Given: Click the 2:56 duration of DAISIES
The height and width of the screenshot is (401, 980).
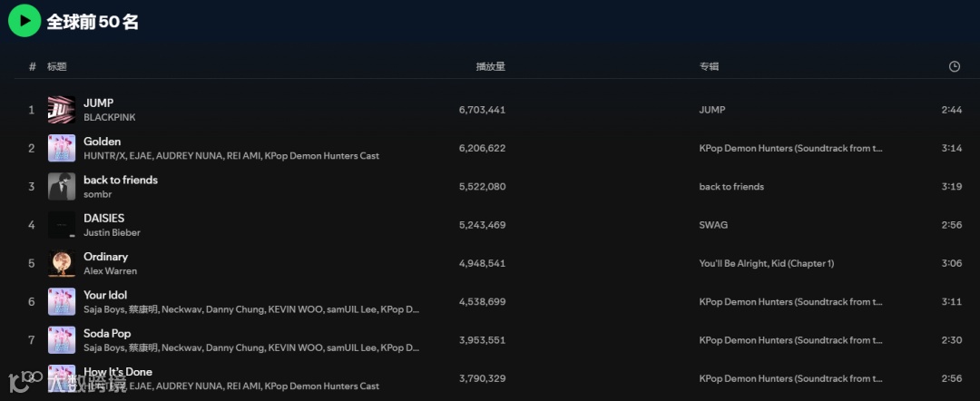Looking at the screenshot, I should 951,225.
